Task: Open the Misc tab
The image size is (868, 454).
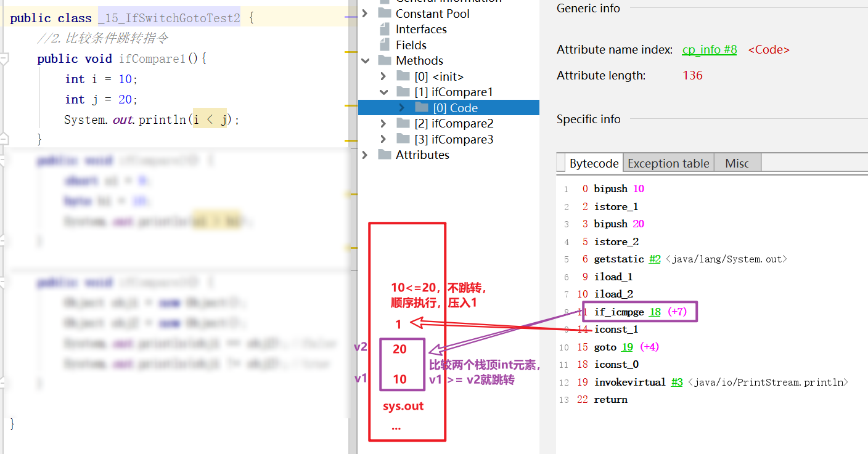Action: (x=737, y=163)
